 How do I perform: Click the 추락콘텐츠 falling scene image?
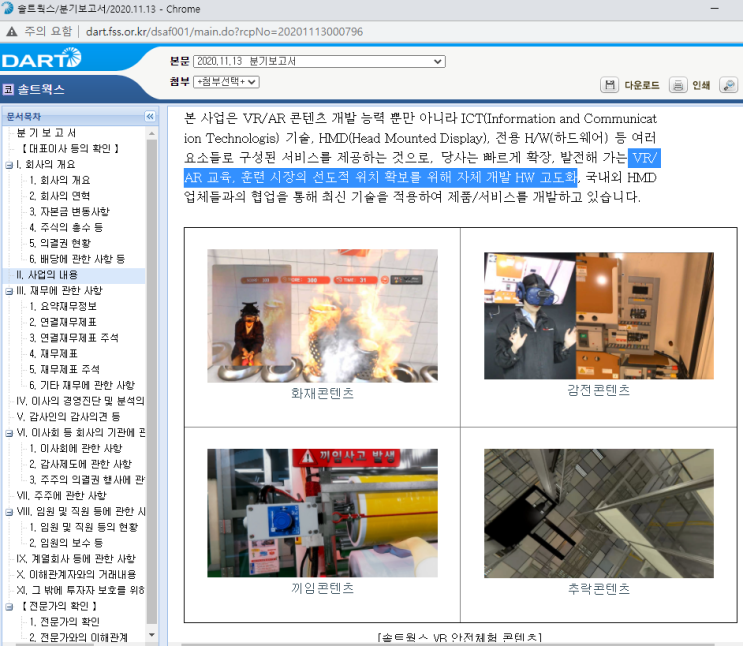pyautogui.click(x=598, y=513)
